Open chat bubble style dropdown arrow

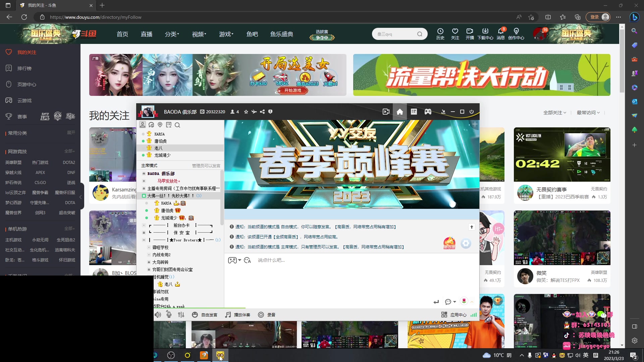tap(454, 302)
